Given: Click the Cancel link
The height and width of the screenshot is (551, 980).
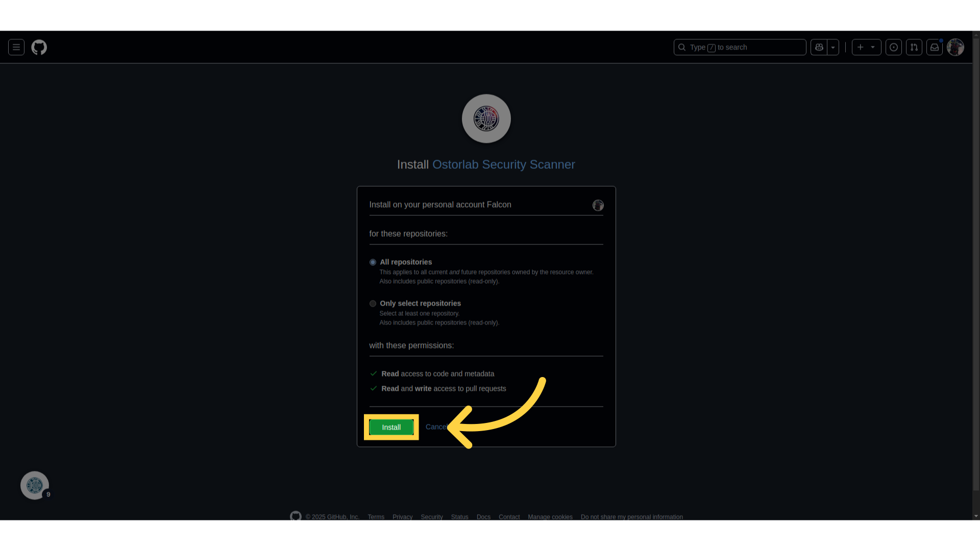Looking at the screenshot, I should 436,427.
